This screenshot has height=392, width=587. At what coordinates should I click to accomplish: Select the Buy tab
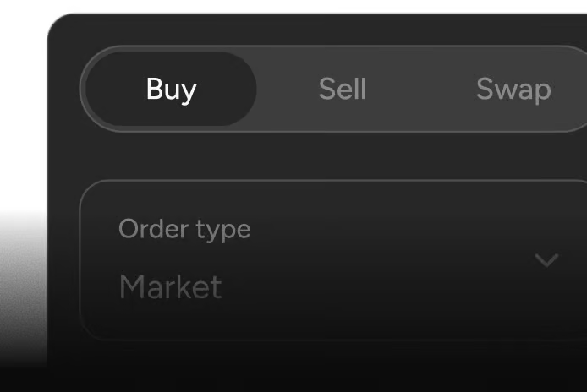click(x=171, y=89)
